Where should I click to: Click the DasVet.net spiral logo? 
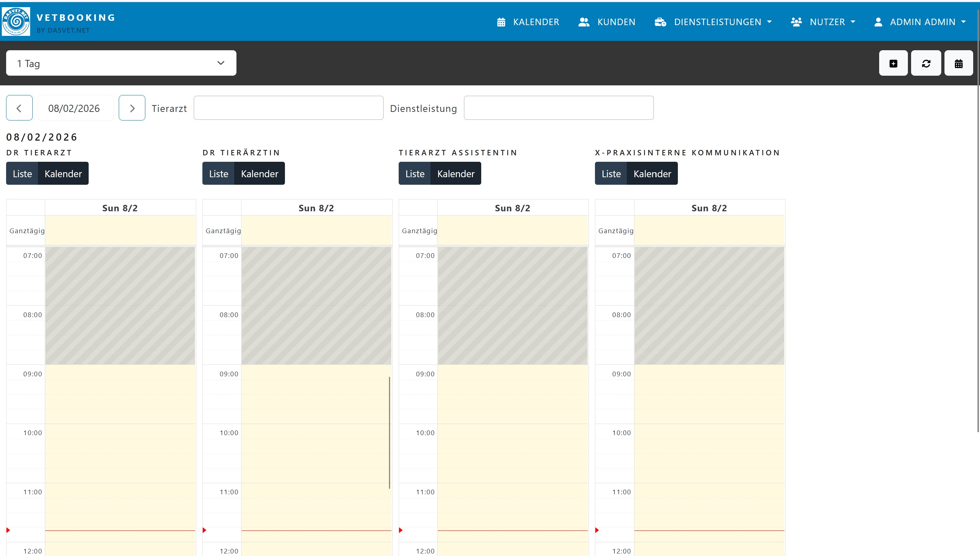[16, 22]
